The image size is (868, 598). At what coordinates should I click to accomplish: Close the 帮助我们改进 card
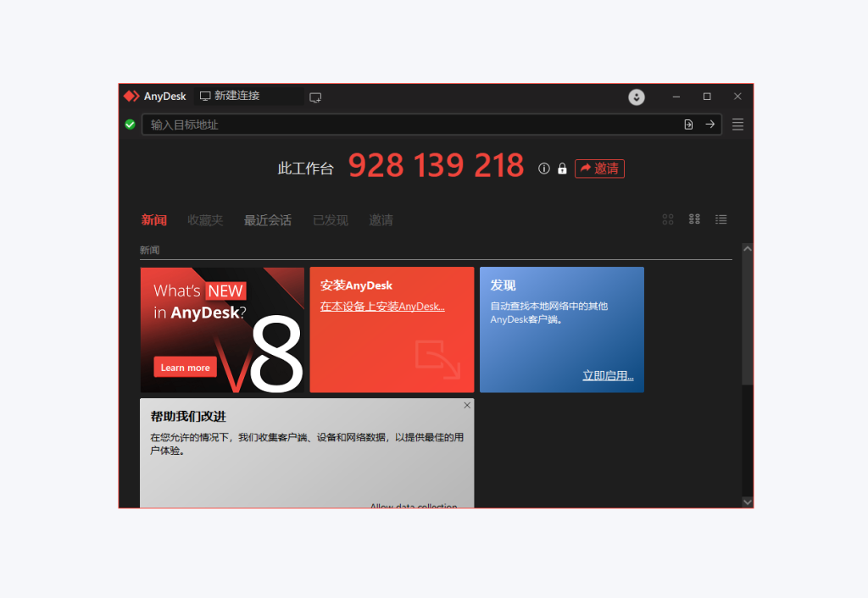[467, 406]
